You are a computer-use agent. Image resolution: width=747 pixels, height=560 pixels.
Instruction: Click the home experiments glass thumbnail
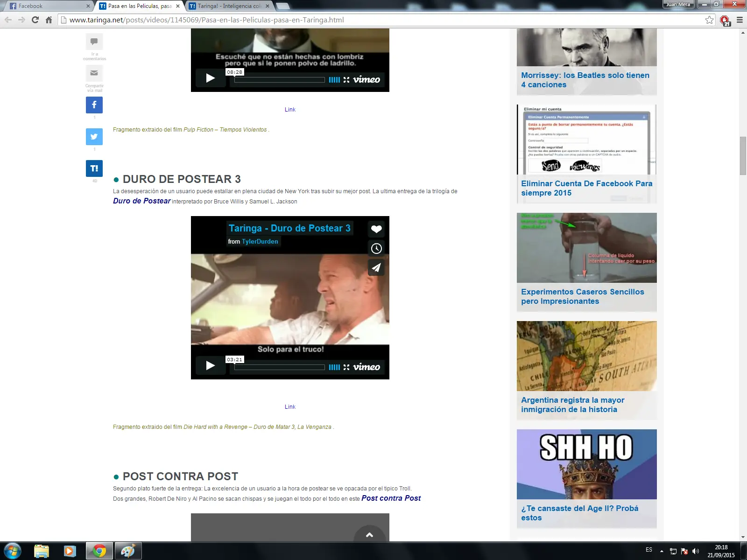click(587, 248)
